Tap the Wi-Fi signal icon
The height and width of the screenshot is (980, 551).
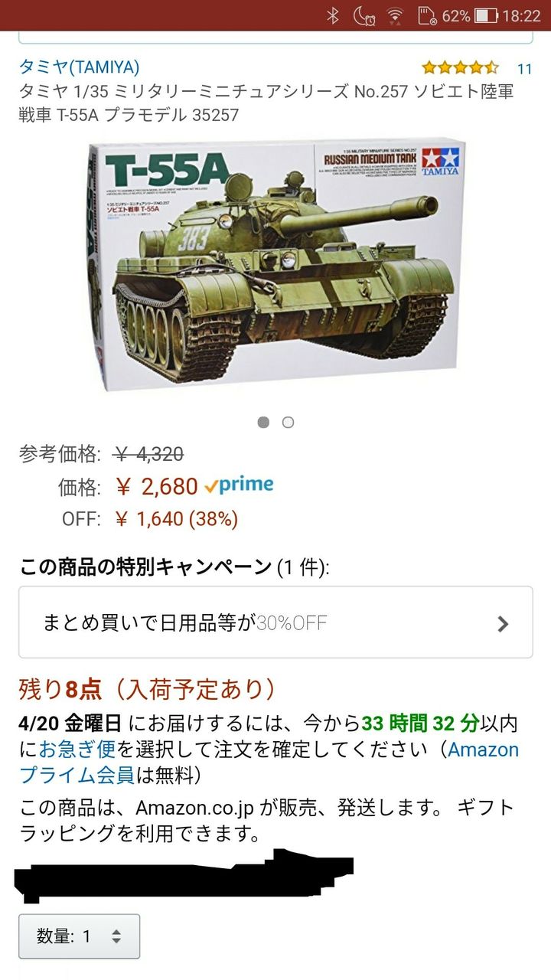(395, 15)
